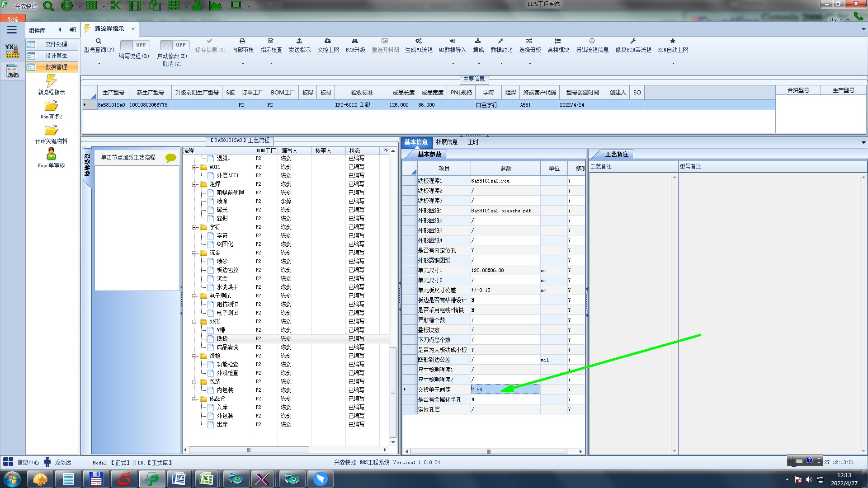Click the ECN自动上网 star icon
Image resolution: width=868 pixels, height=488 pixels.
point(673,41)
